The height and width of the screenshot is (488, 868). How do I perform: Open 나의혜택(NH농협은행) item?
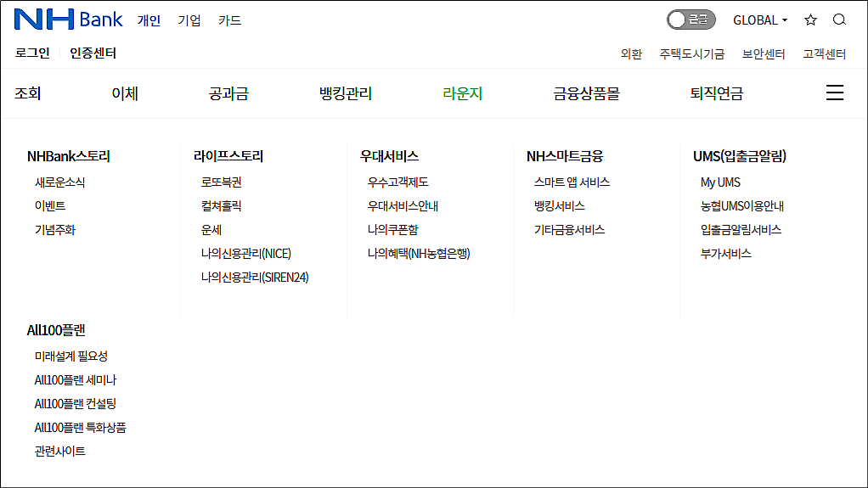point(419,254)
